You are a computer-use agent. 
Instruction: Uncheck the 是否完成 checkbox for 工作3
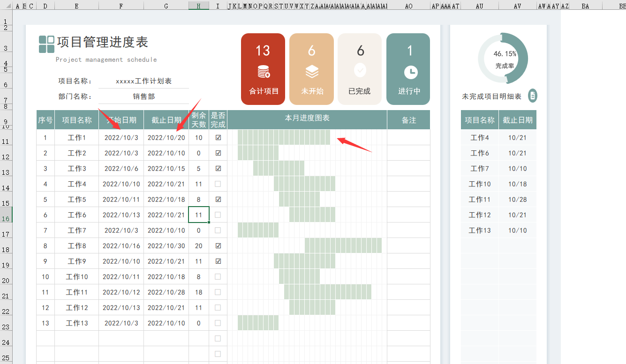point(218,169)
